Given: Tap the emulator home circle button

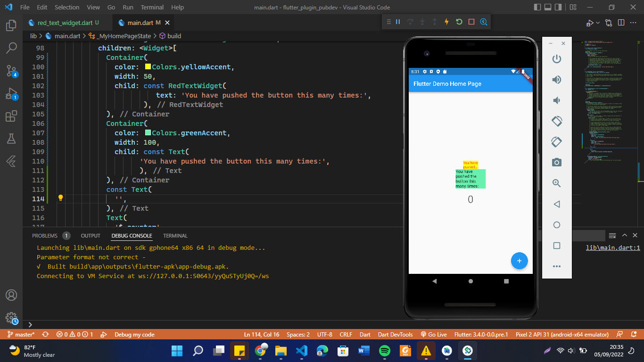Looking at the screenshot, I should 471,281.
